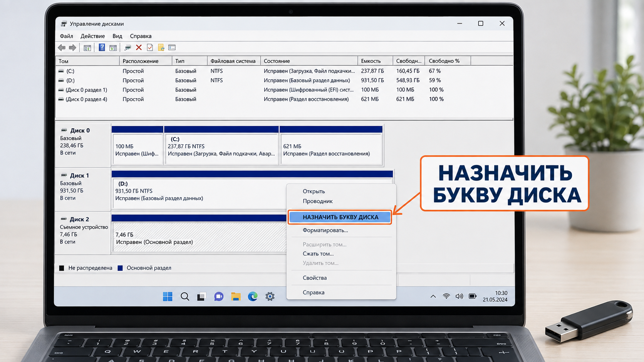Launch the Chat app from taskbar

pos(219,296)
